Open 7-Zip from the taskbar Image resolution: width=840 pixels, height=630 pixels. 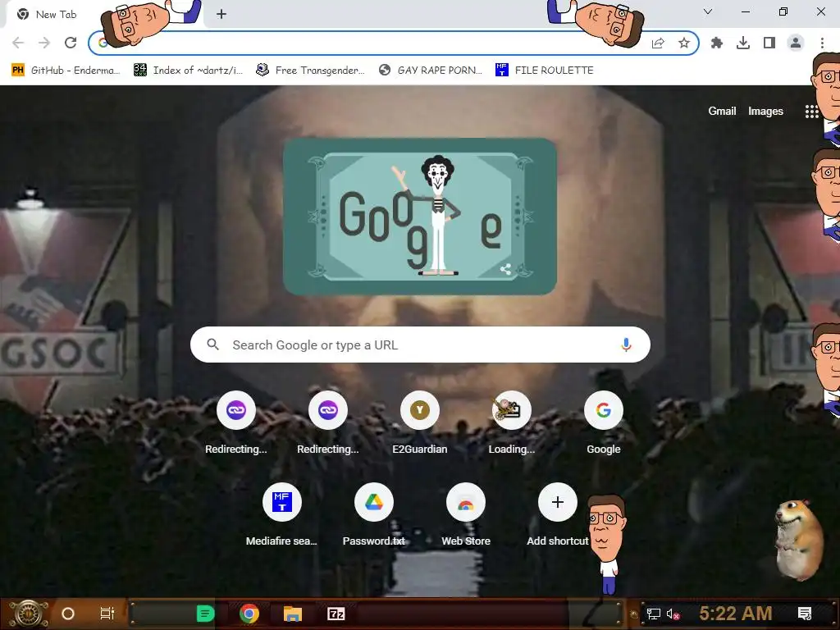(336, 614)
